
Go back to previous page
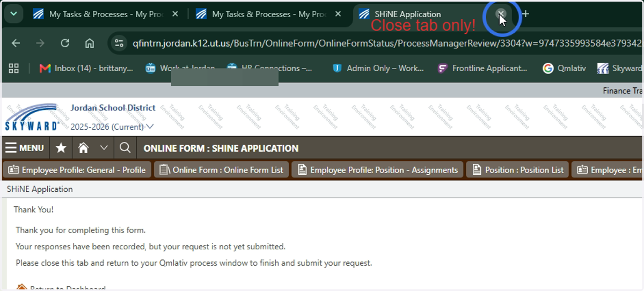[16, 43]
